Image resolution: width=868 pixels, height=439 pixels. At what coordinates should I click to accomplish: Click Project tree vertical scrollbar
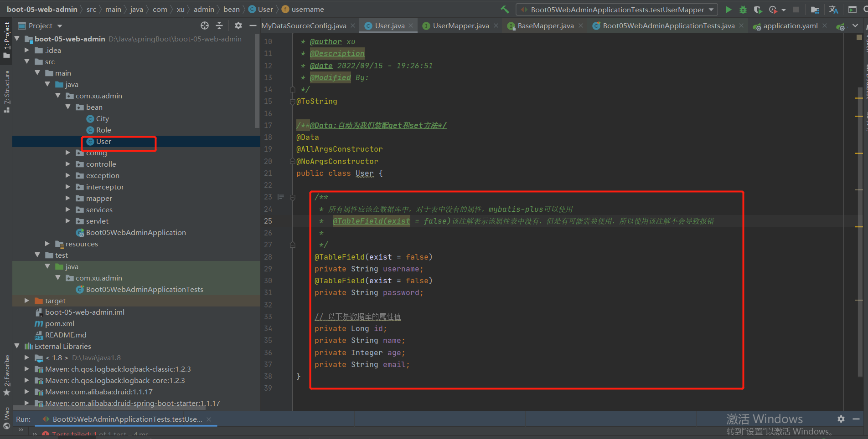point(258,82)
